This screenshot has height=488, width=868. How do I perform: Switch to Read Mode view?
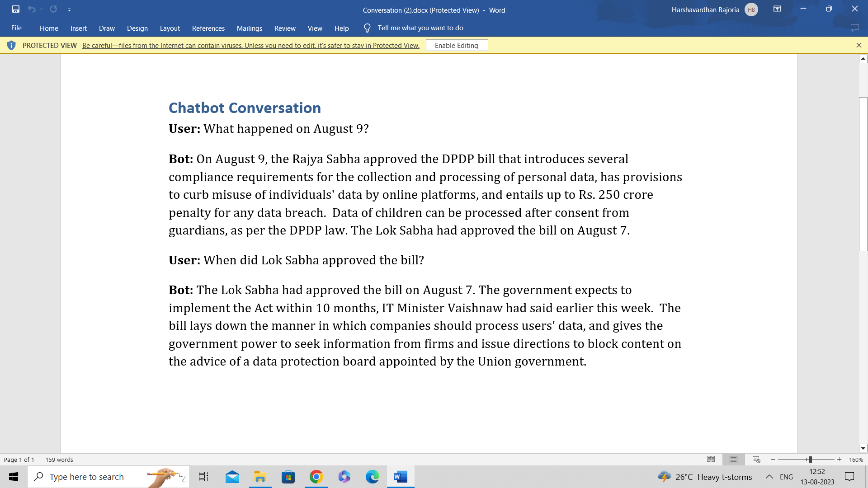[711, 460]
